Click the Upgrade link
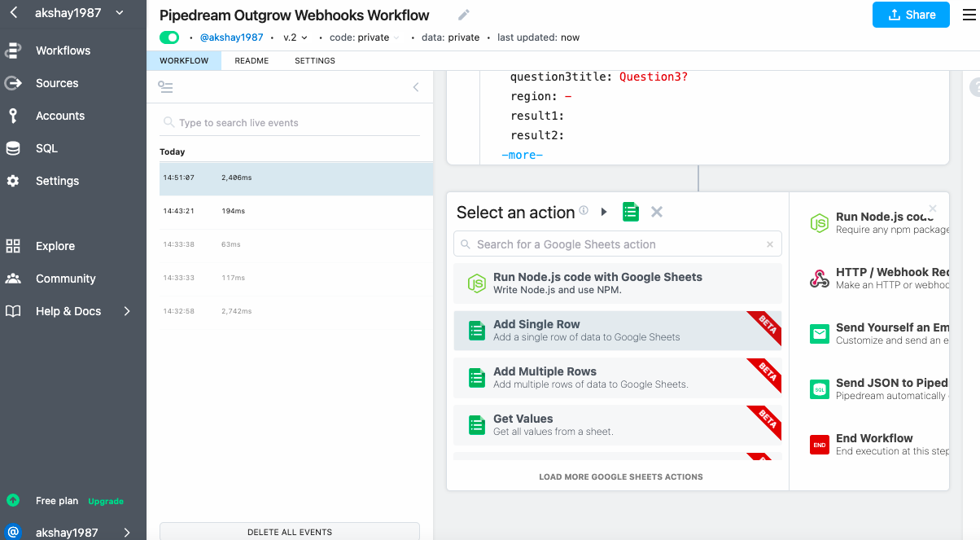Image resolution: width=980 pixels, height=540 pixels. [106, 501]
